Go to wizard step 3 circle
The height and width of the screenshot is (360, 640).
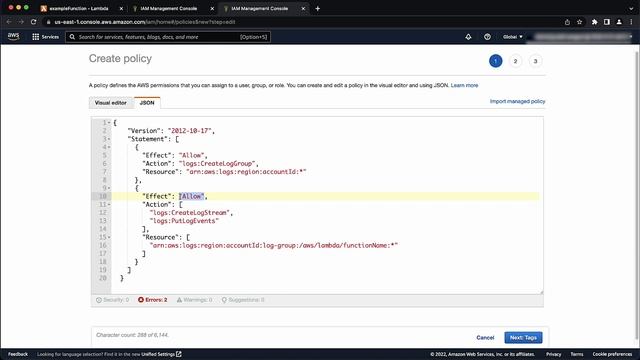(536, 61)
